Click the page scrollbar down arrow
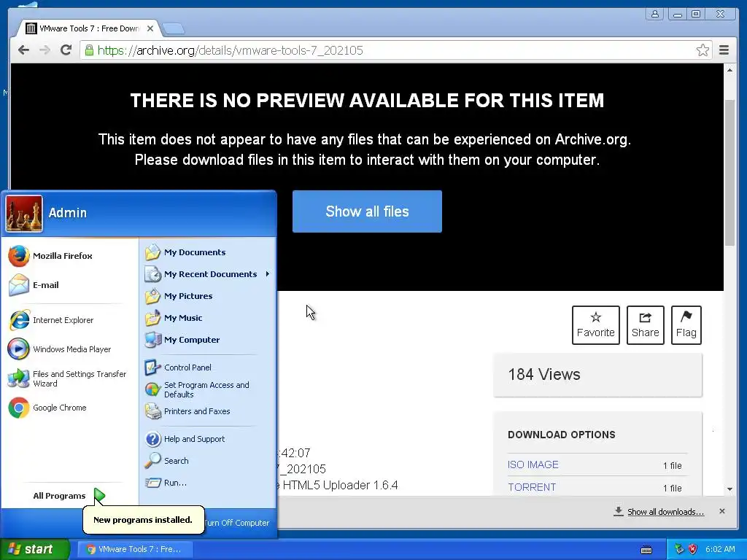 tap(729, 489)
